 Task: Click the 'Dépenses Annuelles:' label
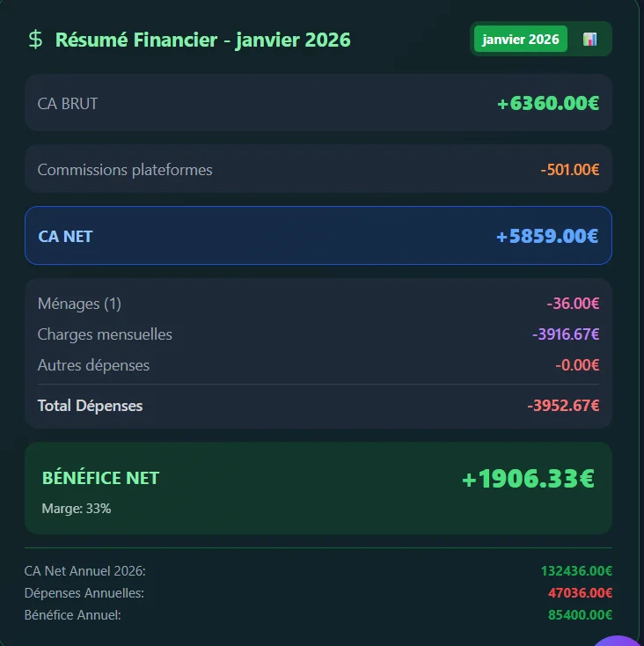coord(84,593)
